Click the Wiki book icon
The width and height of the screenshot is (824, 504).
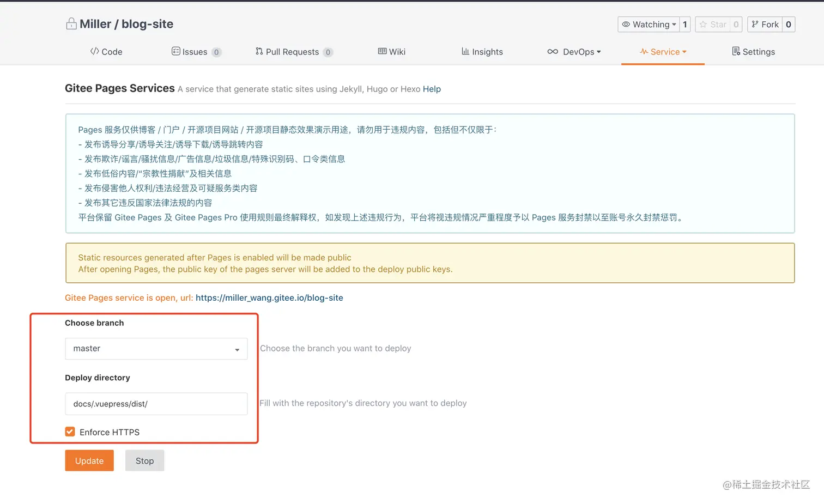coord(383,51)
